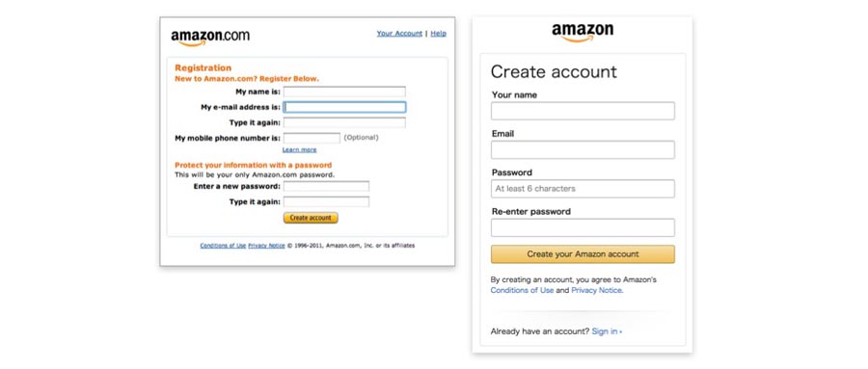Screen dimensions: 868x369
Task: Focus the 'My name is' field
Action: pos(344,92)
